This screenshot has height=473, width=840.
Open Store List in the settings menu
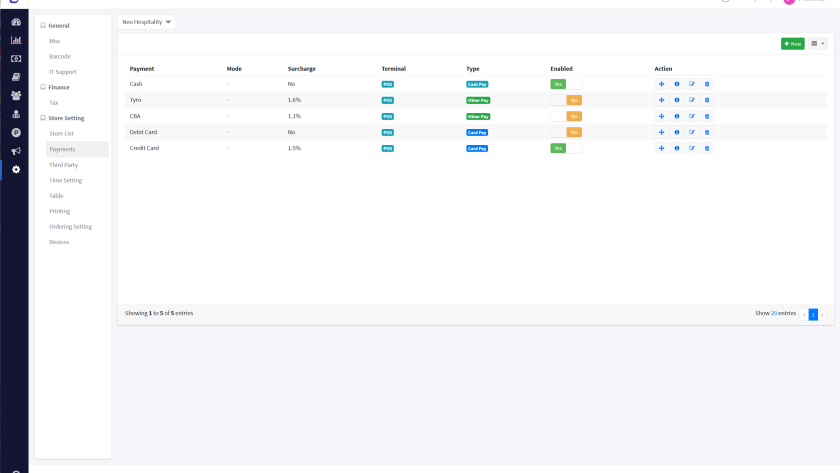[x=61, y=133]
